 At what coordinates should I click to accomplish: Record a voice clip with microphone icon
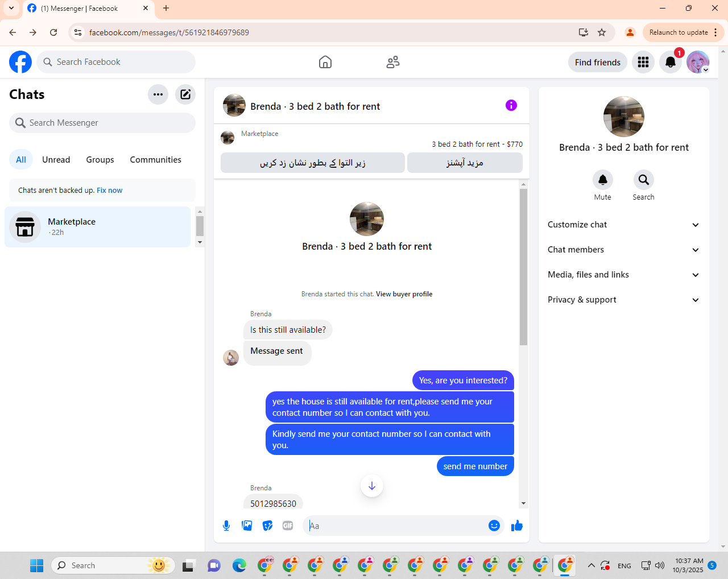click(x=226, y=526)
